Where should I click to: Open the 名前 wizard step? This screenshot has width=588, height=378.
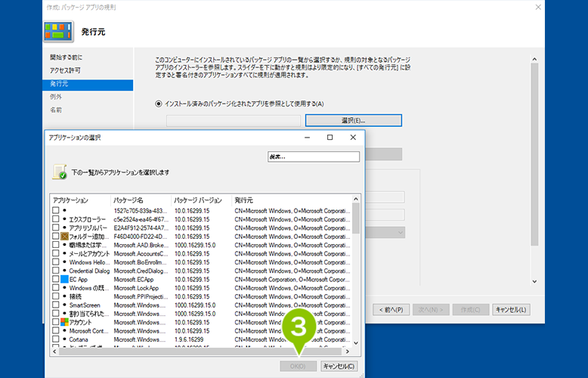[x=55, y=110]
